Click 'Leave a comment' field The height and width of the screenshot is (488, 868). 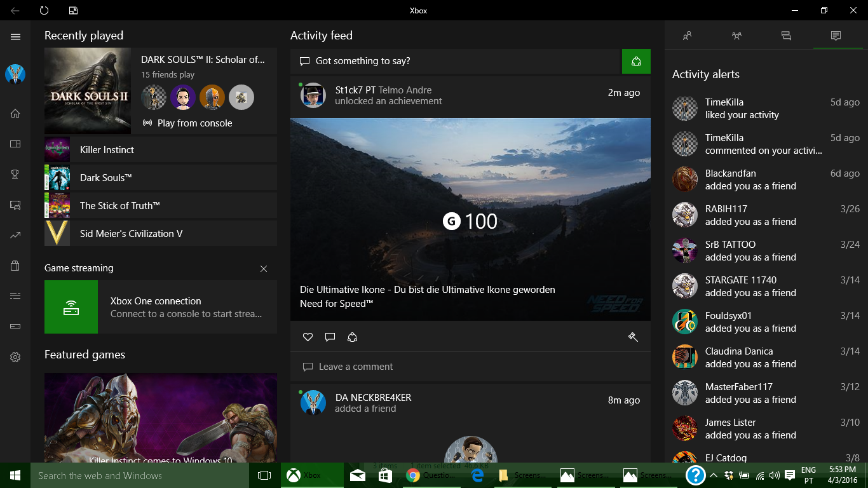click(x=470, y=367)
